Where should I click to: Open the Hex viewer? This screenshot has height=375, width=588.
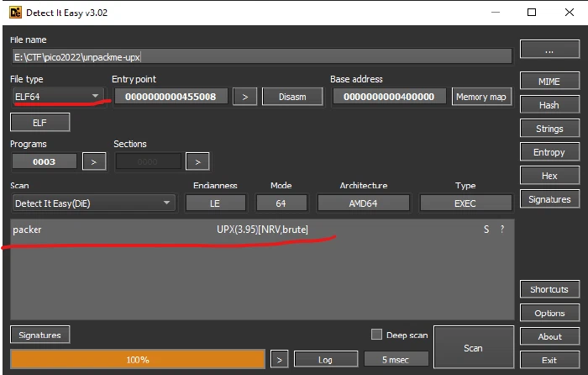(x=549, y=176)
